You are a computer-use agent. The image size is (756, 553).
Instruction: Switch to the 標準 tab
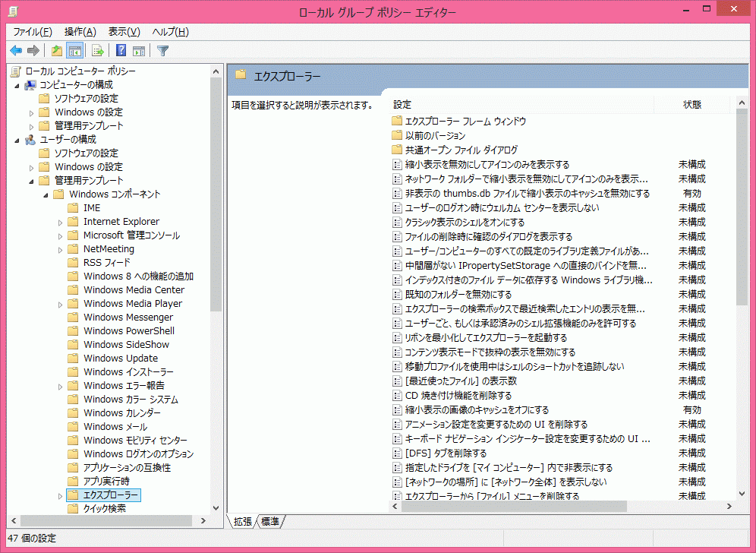270,522
